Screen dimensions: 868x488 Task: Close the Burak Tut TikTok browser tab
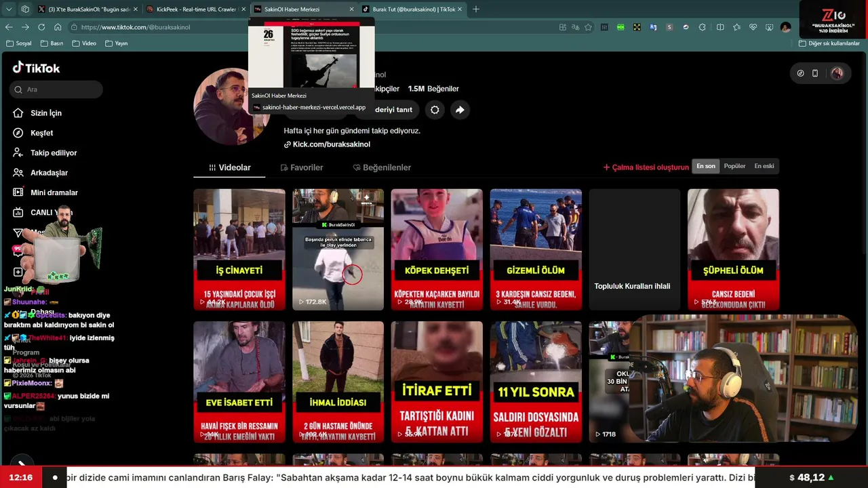point(460,9)
